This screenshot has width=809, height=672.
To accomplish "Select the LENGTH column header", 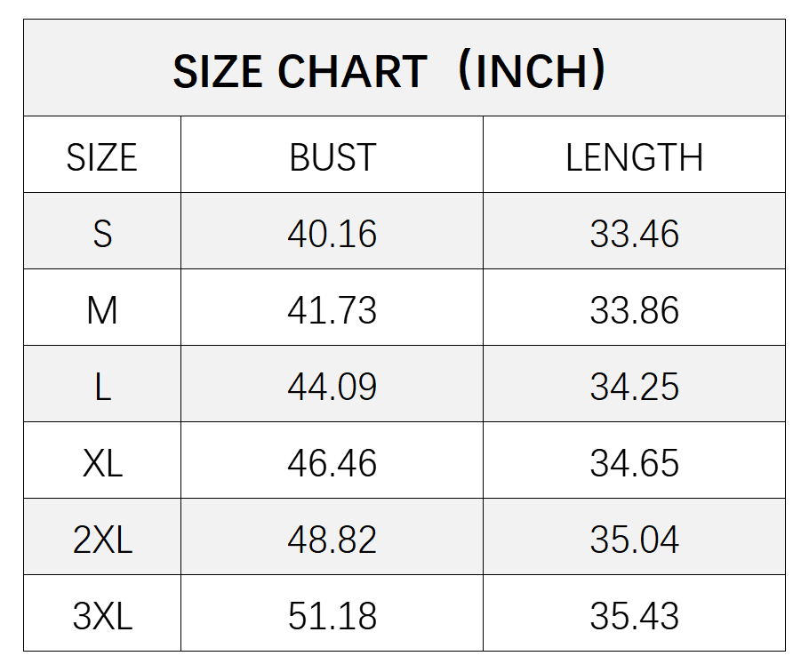I will tap(634, 157).
